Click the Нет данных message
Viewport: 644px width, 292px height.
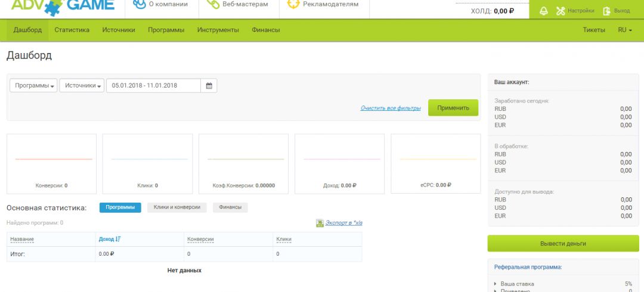pos(184,270)
